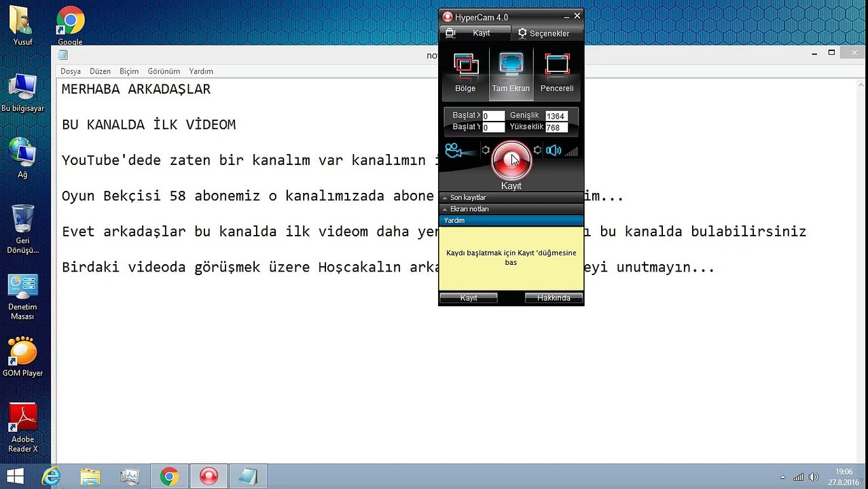Image resolution: width=868 pixels, height=489 pixels.
Task: Click the Başlat X input field
Action: (x=494, y=116)
